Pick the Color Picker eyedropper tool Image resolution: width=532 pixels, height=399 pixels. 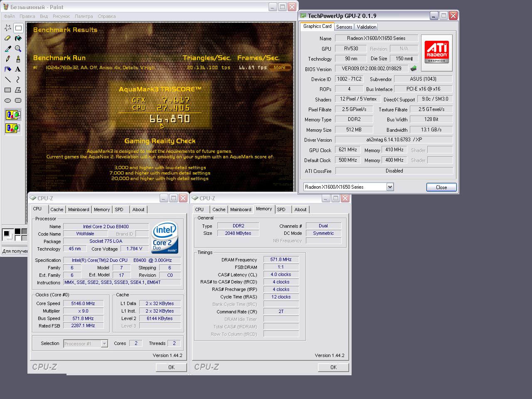point(8,49)
